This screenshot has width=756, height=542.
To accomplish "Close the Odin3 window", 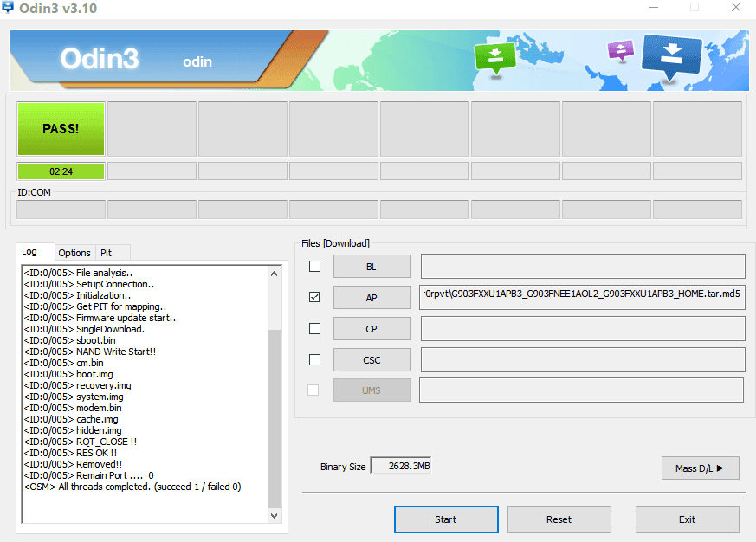I will 736,7.
